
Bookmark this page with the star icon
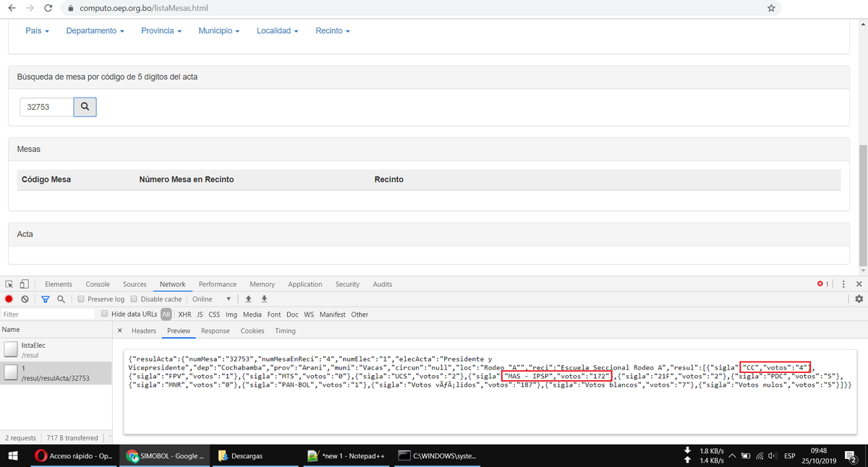771,8
